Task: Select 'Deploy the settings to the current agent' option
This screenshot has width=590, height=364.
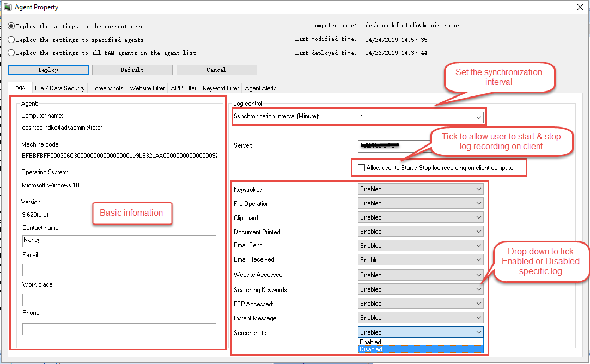Action: pyautogui.click(x=13, y=26)
